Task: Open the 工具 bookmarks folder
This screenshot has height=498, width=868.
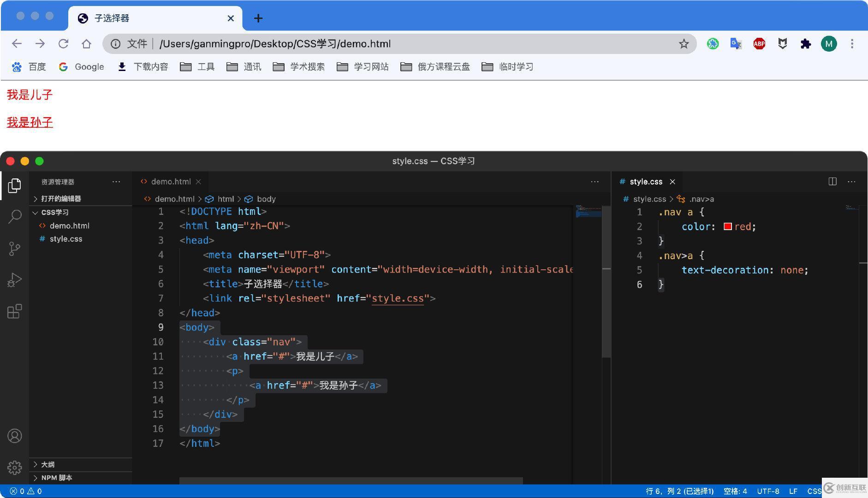Action: [x=197, y=67]
